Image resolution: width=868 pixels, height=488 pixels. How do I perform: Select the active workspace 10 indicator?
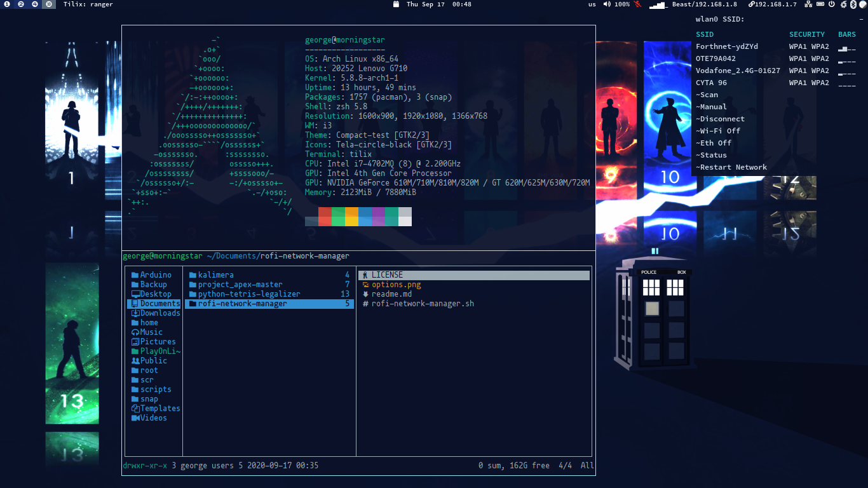(x=49, y=4)
